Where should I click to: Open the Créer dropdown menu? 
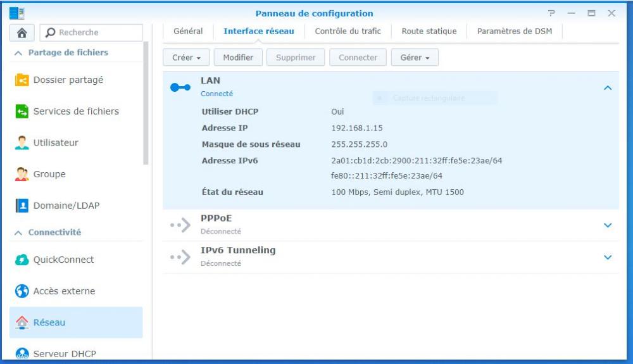click(186, 58)
